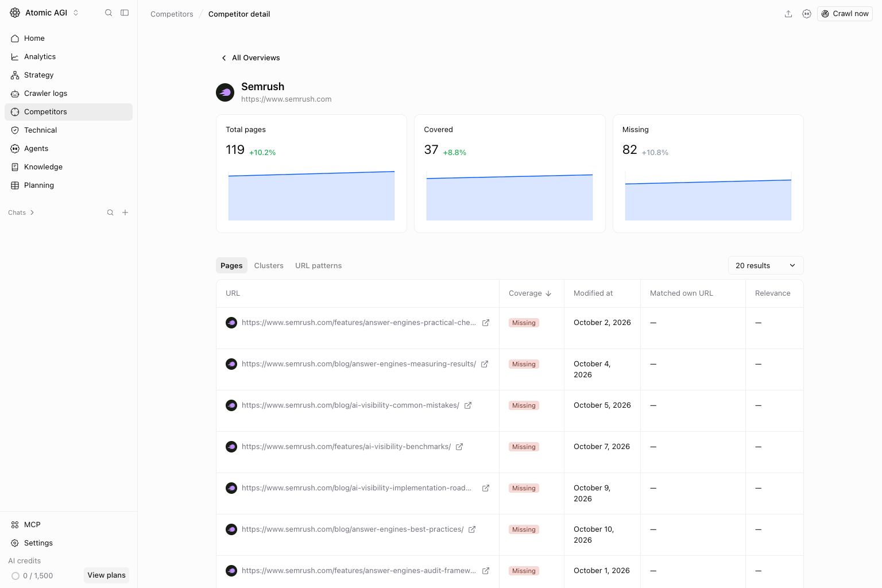Click the Missing chart card

(x=708, y=173)
